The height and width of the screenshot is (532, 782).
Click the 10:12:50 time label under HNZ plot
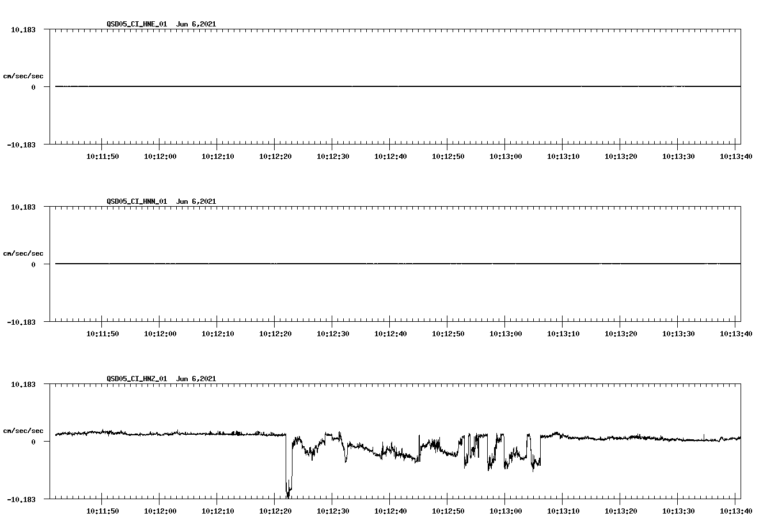tap(448, 511)
